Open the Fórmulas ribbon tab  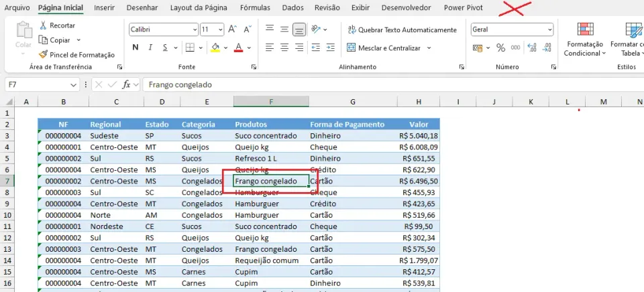(x=255, y=8)
